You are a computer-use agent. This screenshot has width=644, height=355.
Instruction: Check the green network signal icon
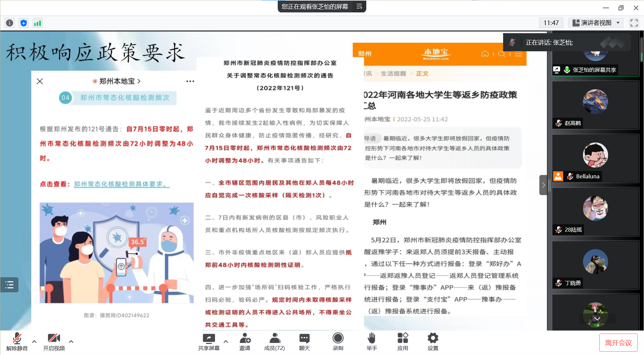point(38,23)
